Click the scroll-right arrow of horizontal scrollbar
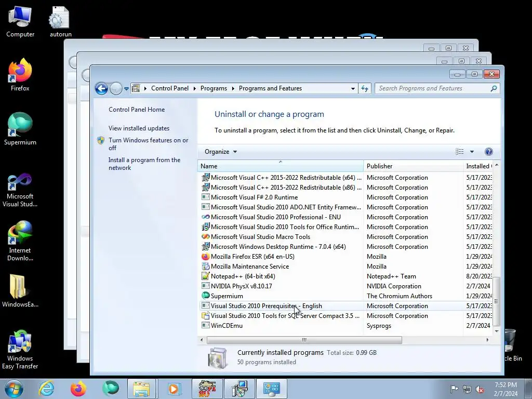Viewport: 532px width, 399px height. 487,340
